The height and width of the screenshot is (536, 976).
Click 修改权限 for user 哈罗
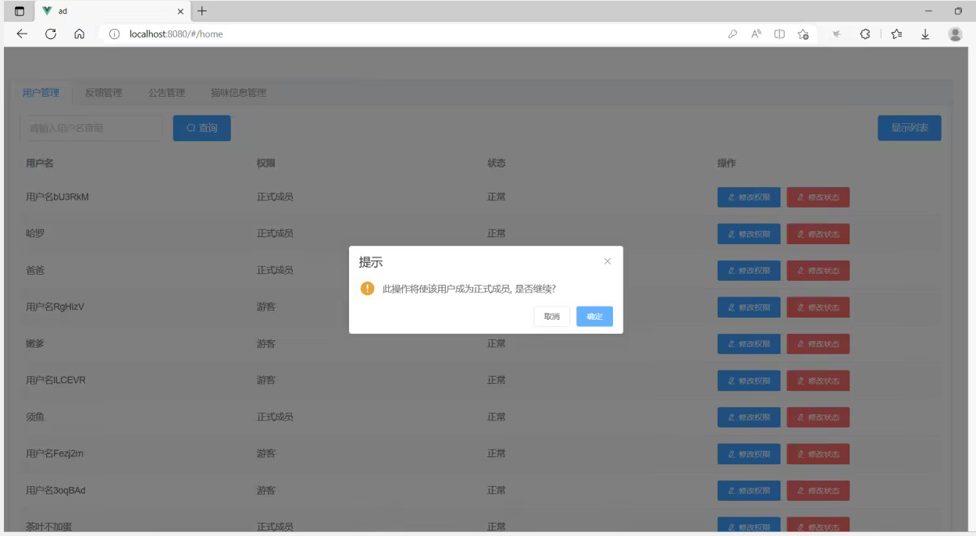[x=749, y=234]
